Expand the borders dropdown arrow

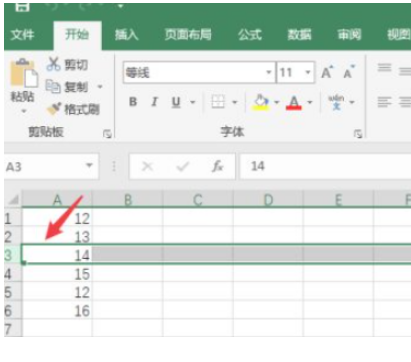pyautogui.click(x=235, y=102)
